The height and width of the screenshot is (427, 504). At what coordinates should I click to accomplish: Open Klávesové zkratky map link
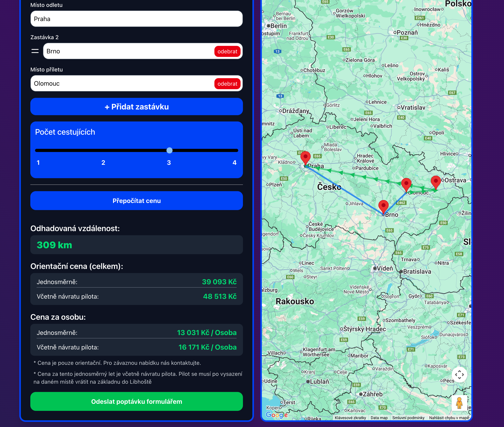(x=350, y=418)
